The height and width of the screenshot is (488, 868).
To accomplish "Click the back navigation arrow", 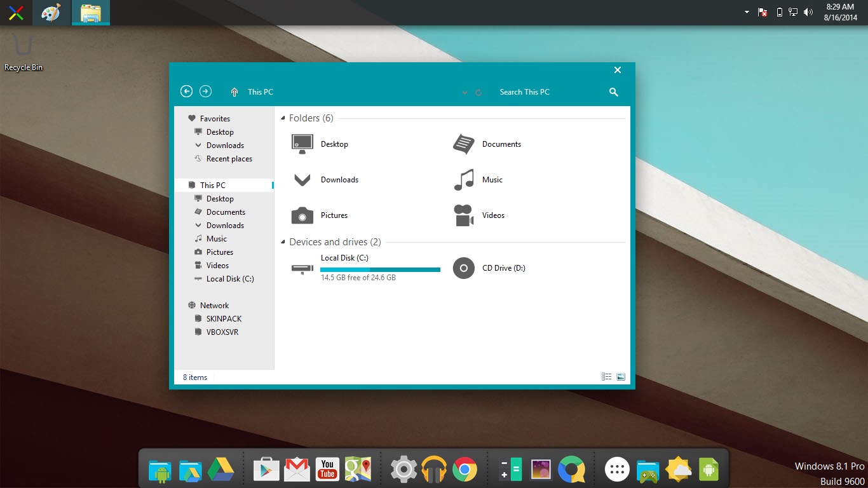I will [x=186, y=91].
